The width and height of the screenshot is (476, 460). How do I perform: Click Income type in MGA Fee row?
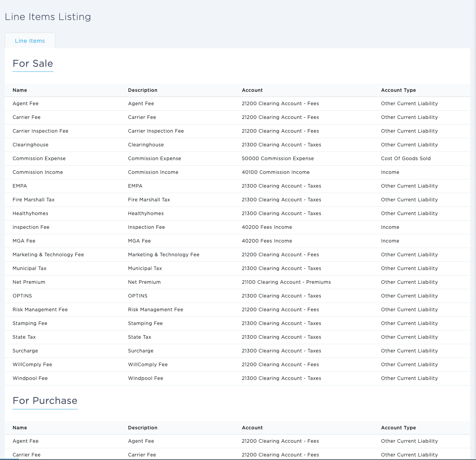tap(390, 241)
